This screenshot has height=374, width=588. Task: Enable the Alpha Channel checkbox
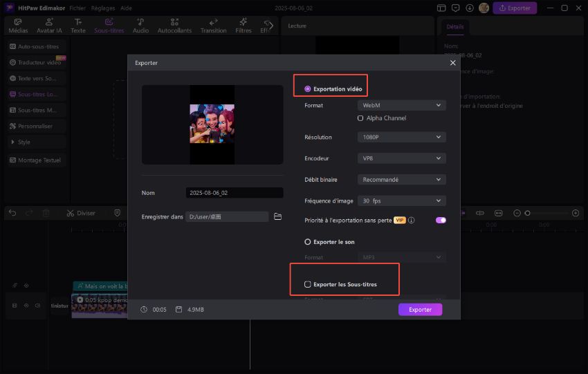coord(360,118)
